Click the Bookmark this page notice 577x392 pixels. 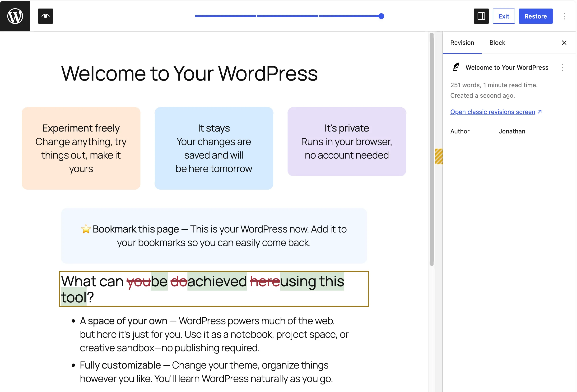click(x=214, y=236)
